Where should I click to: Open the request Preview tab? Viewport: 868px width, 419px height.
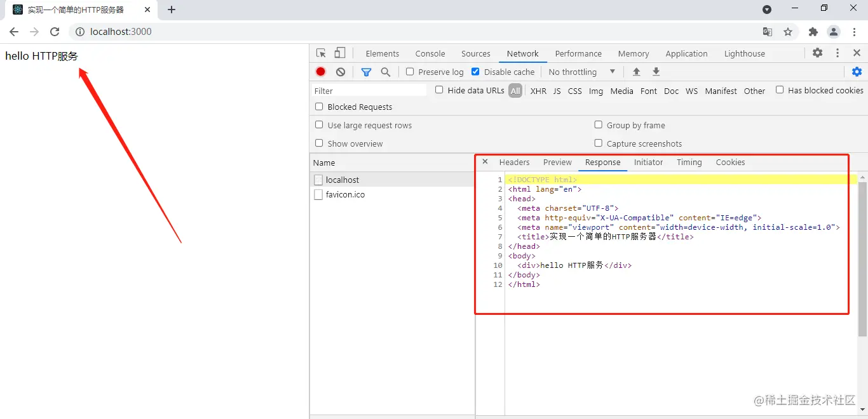(557, 163)
